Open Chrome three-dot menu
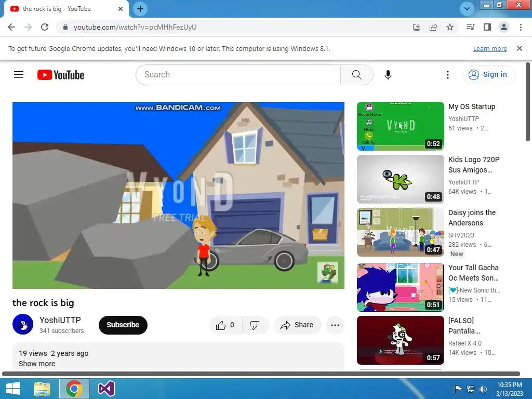532x399 pixels. coord(521,27)
